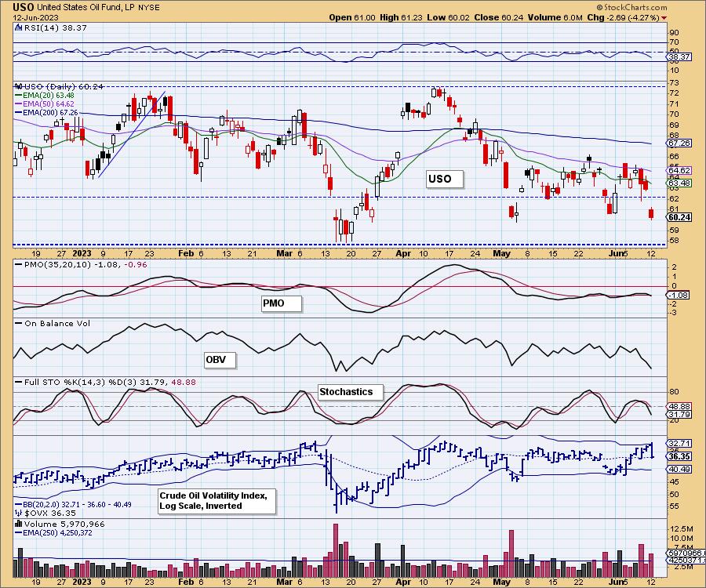Click the RSI(14) 38.37 indicator label
Screen dimensions: 706x588
click(56, 27)
